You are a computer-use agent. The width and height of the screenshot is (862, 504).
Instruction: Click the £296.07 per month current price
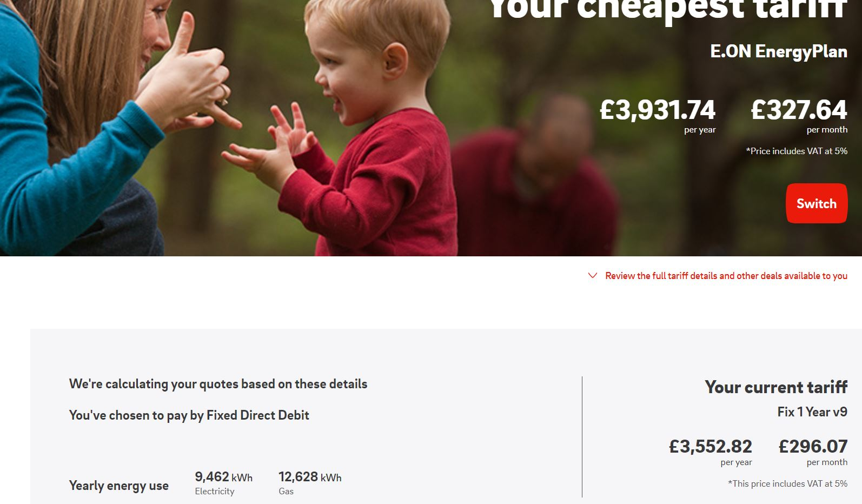pos(813,452)
